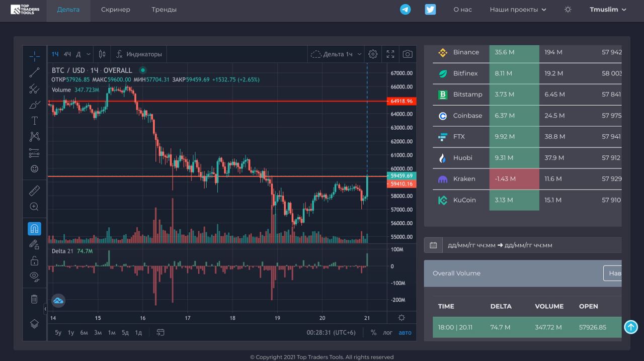Select the 1ч timeframe

(x=55, y=54)
